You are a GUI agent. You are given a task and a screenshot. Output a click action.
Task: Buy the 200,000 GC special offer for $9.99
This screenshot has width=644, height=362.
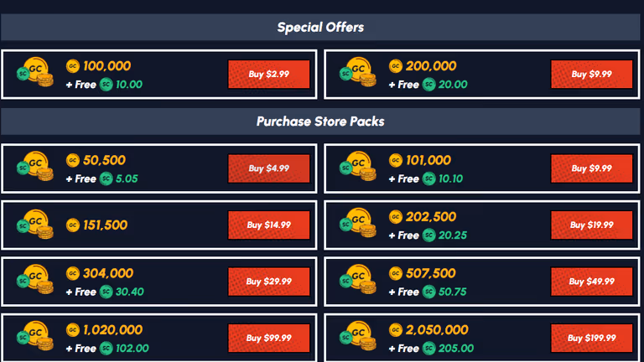point(591,75)
